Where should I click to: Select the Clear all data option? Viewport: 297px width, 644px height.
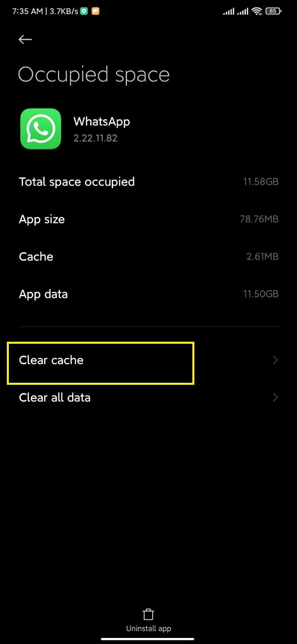click(148, 397)
